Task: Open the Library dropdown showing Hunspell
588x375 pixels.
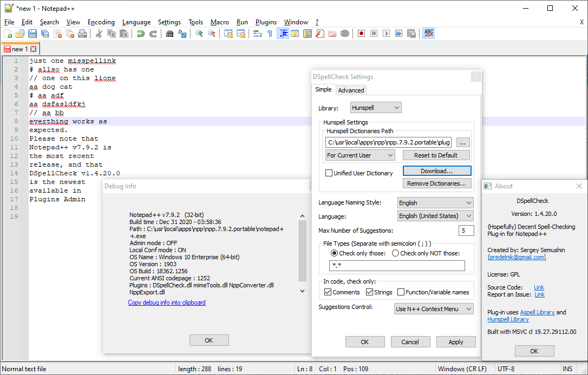Action: click(x=376, y=107)
